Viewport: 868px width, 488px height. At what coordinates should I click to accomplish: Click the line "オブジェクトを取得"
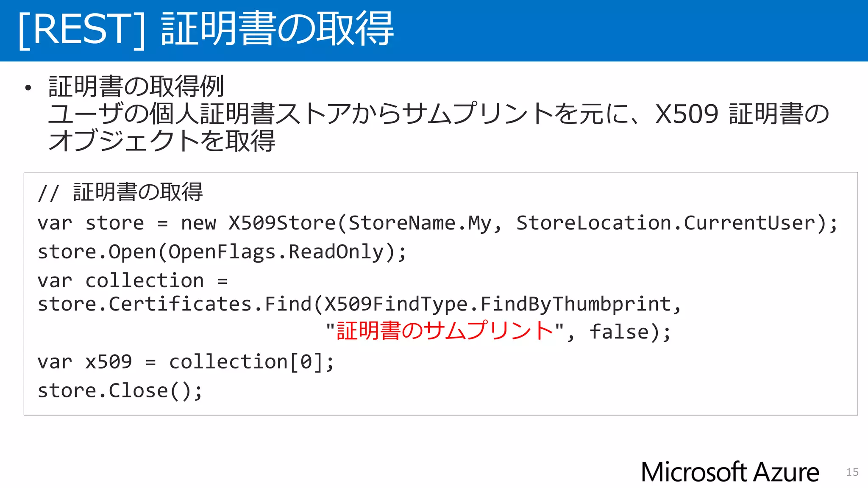[x=162, y=141]
